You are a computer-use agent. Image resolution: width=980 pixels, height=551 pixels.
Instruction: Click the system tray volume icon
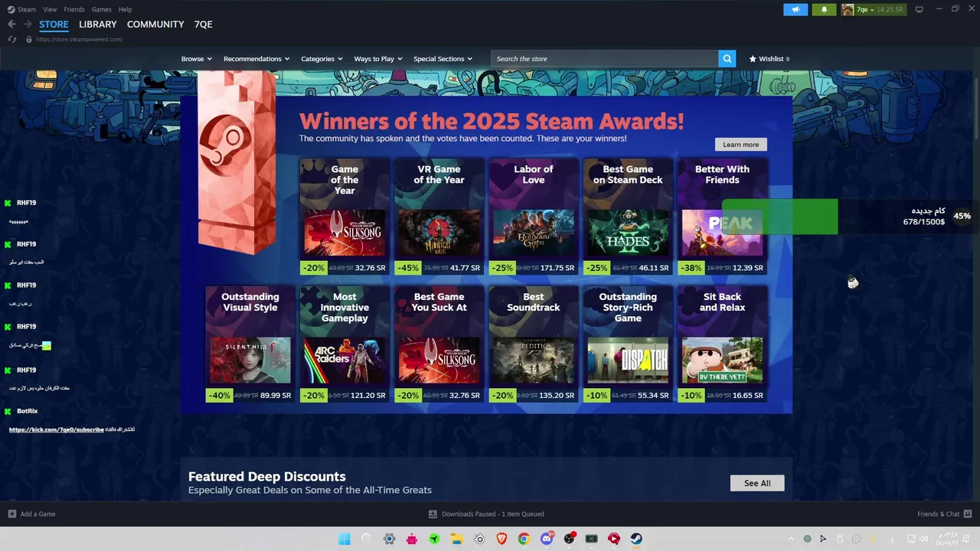(923, 539)
